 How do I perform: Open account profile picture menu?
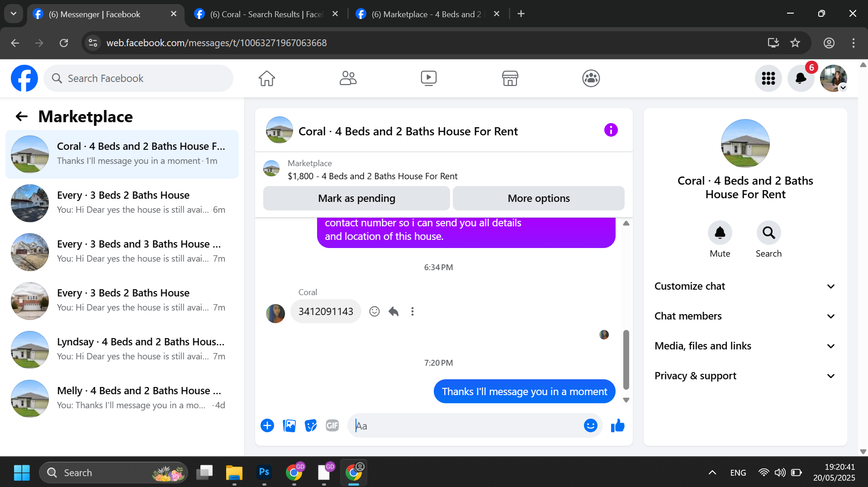(x=833, y=78)
